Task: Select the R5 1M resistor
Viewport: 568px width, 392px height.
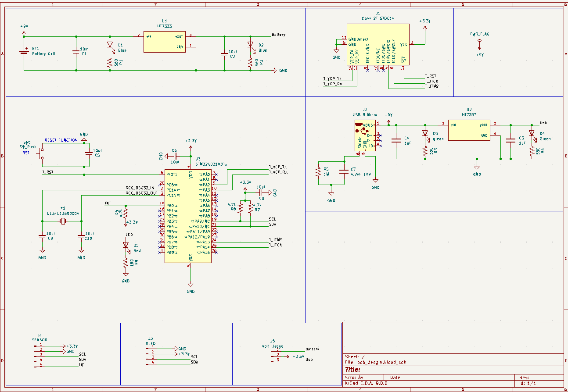Action: pyautogui.click(x=319, y=171)
